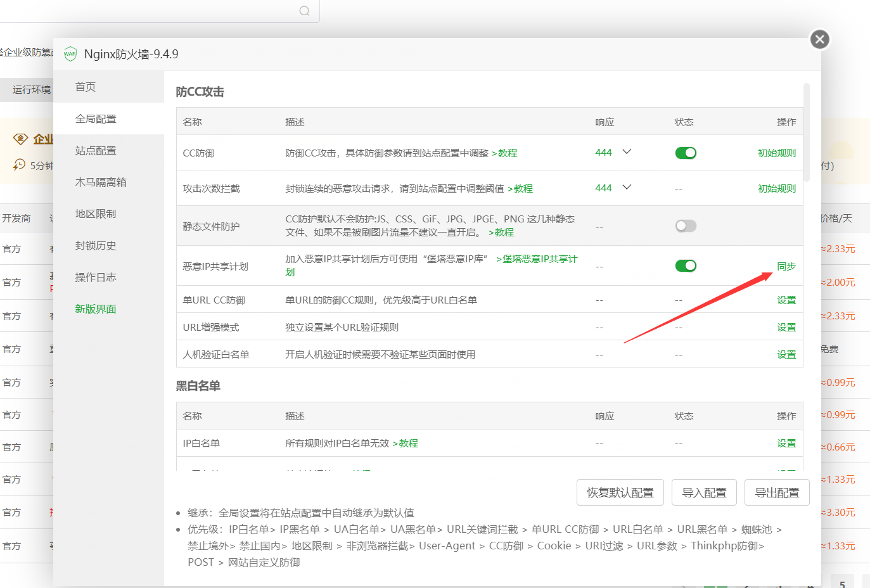This screenshot has width=870, height=588.
Task: Click the URL增强模式 row name
Action: click(x=211, y=327)
